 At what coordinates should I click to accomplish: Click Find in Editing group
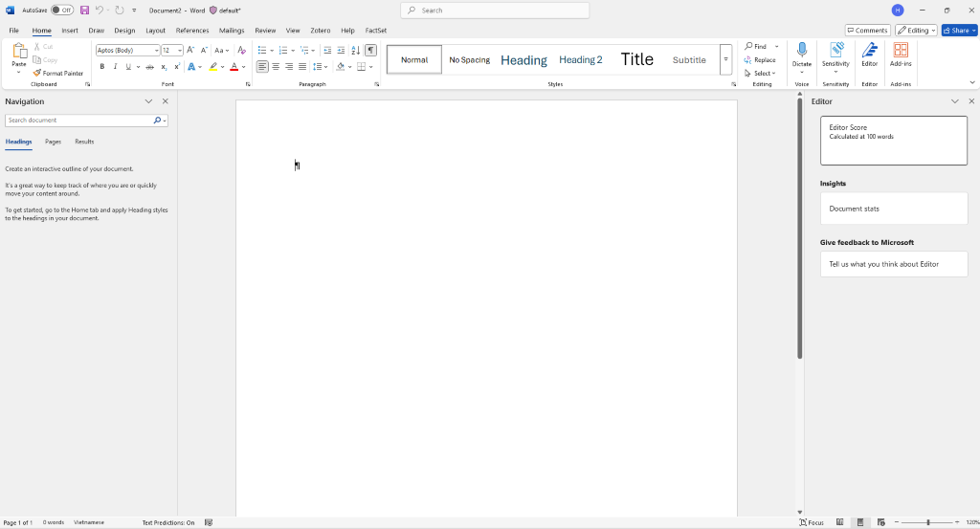pyautogui.click(x=756, y=46)
